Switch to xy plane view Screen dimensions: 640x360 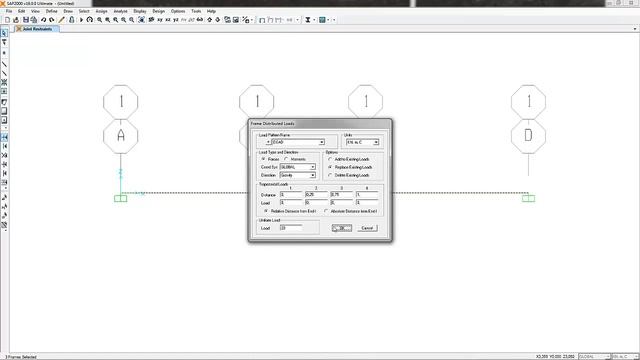tap(160, 20)
